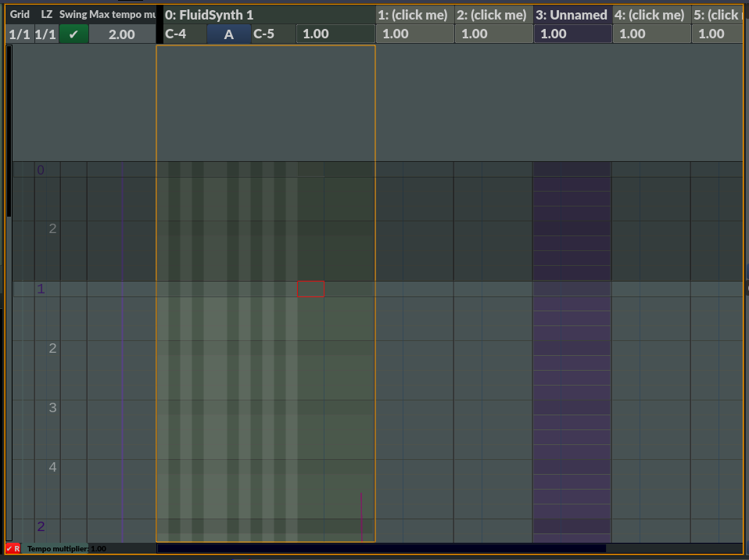
Task: Click the track 3 Unnamed 1.00 volume field
Action: coord(572,34)
